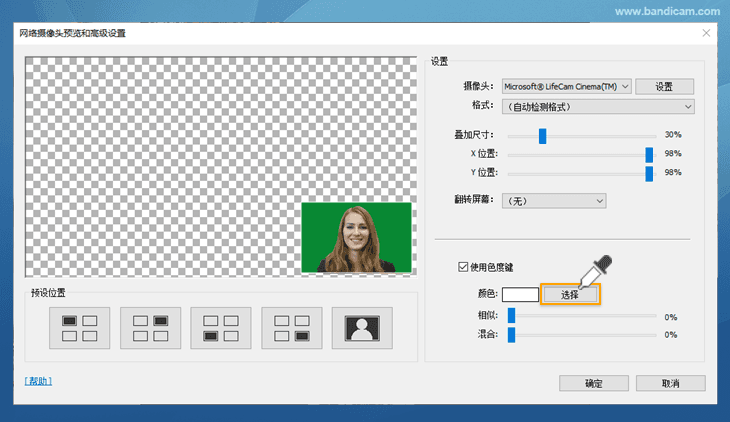Click the X 位置 slider handle
Screen dimensions: 730x422
(649, 154)
